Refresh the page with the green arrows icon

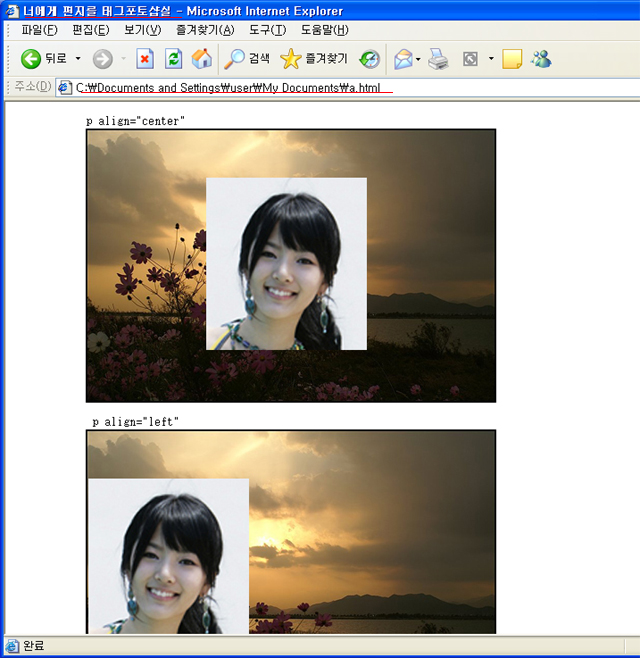(x=173, y=58)
